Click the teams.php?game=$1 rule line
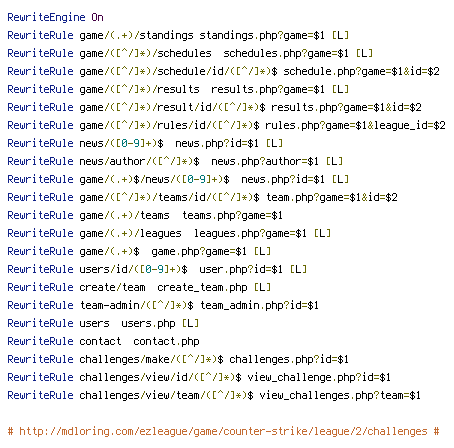This screenshot has width=454, height=448. pos(145,215)
